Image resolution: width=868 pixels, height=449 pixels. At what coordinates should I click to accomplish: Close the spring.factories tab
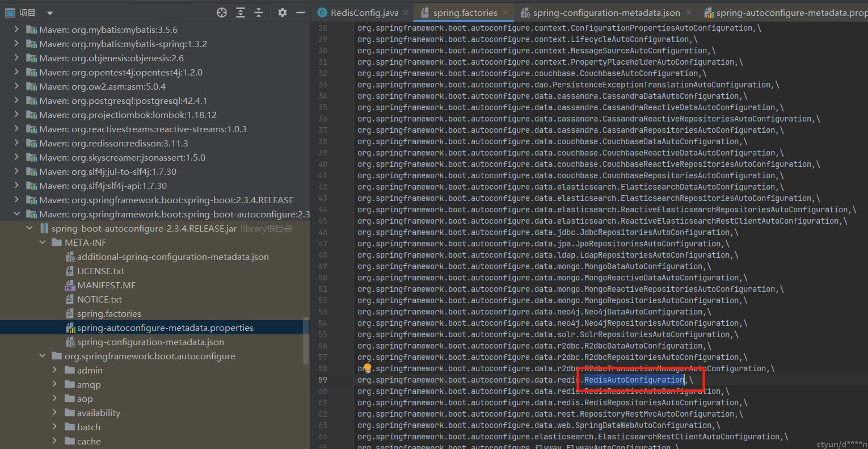point(505,12)
